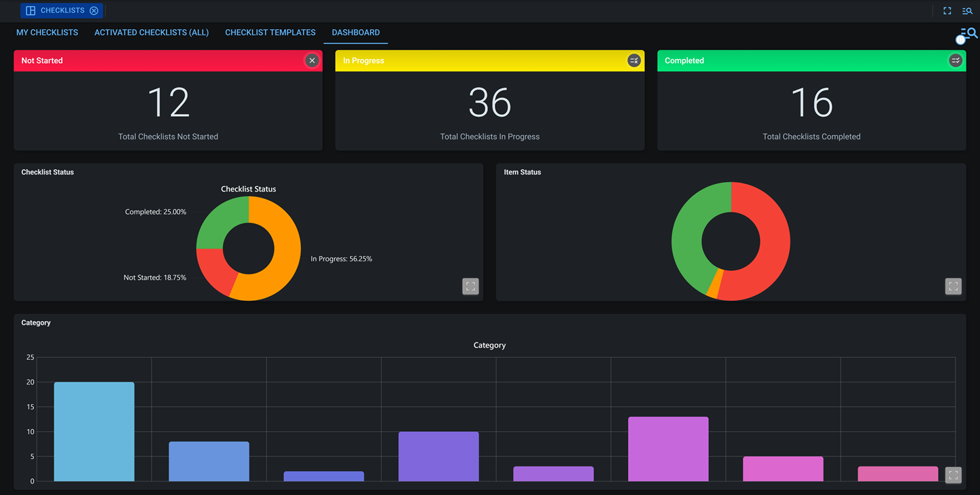The image size is (980, 495).
Task: Switch to the MY CHECKLISTS tab
Action: pyautogui.click(x=47, y=33)
